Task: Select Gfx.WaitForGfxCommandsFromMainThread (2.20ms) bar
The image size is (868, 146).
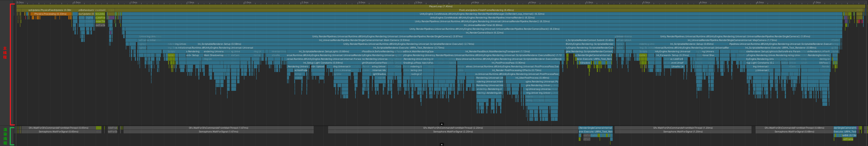Action: click(453, 128)
